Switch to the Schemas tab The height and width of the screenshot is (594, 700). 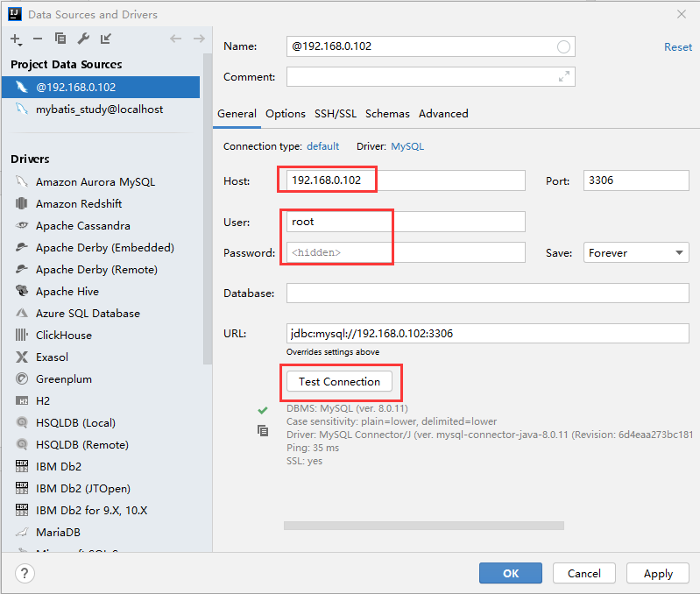387,114
